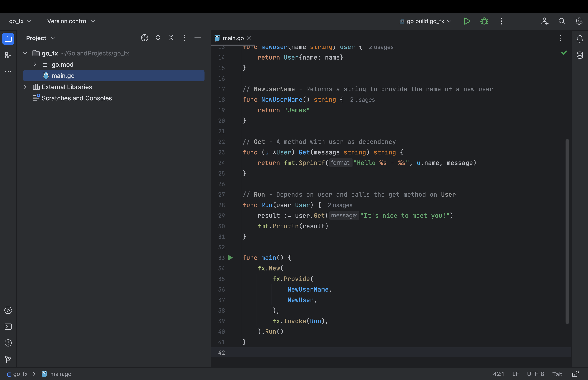
Task: Open Search Everywhere with the magnifier icon
Action: 562,21
